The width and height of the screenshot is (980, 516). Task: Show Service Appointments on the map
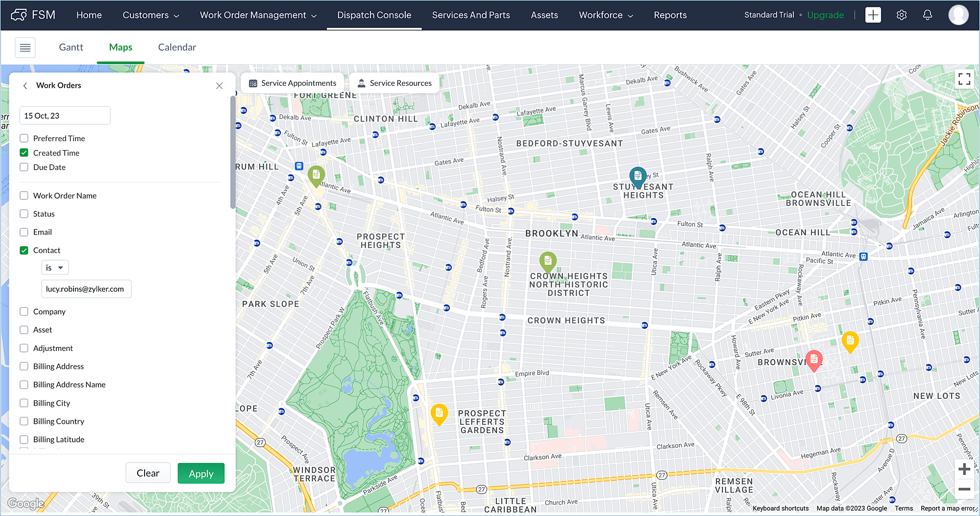point(293,83)
